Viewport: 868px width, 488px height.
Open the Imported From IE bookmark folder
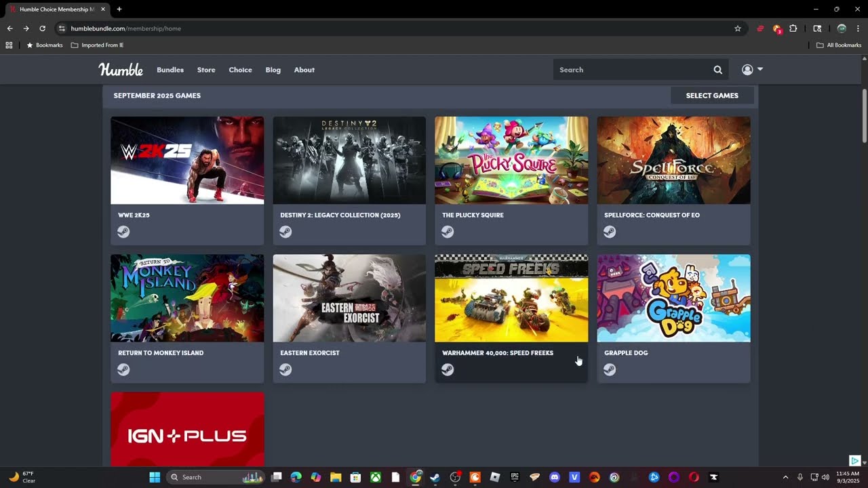(x=98, y=45)
